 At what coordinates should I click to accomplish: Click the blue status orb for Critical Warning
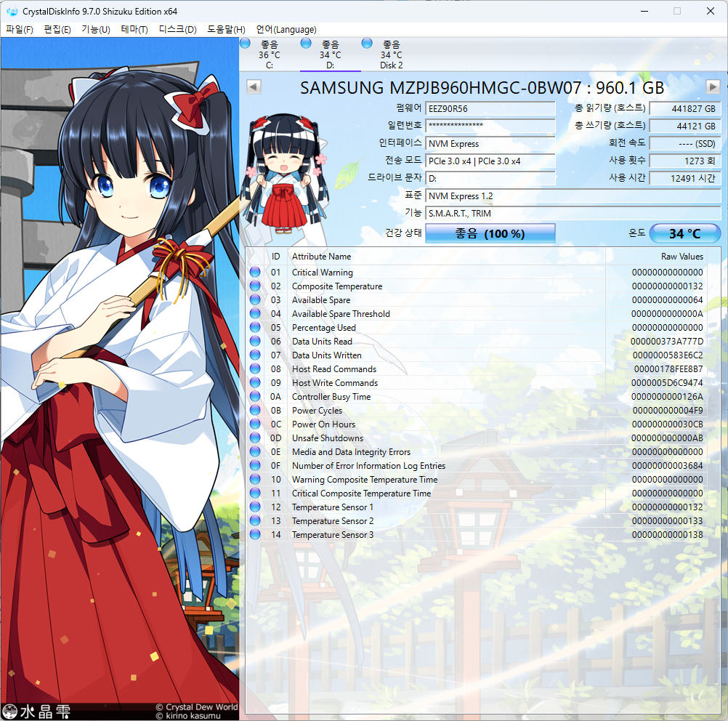pyautogui.click(x=255, y=273)
